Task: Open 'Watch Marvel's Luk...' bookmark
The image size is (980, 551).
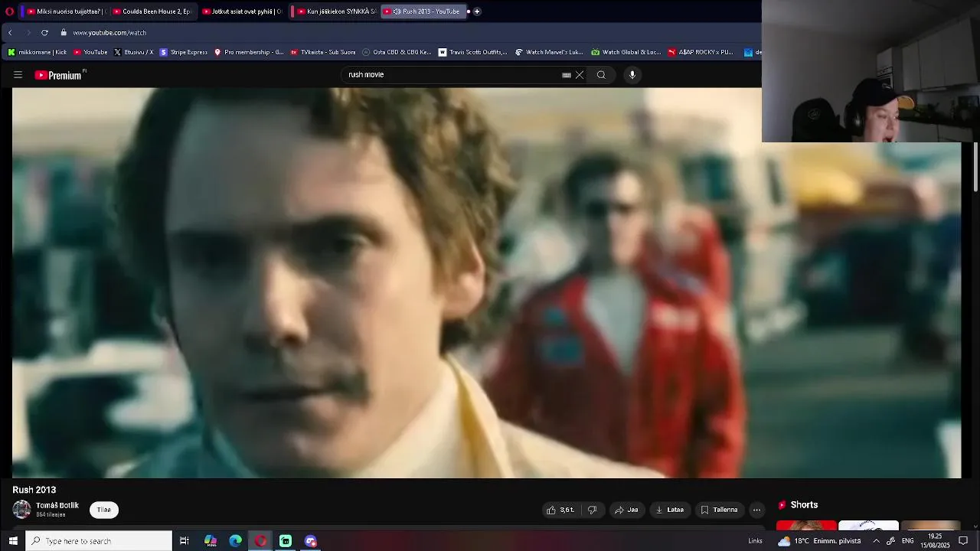Action: tap(549, 52)
